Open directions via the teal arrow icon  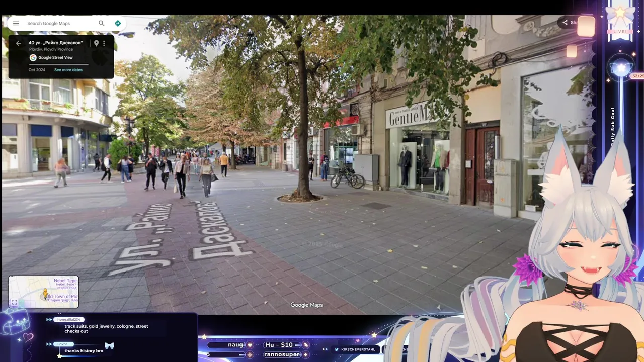click(x=118, y=23)
